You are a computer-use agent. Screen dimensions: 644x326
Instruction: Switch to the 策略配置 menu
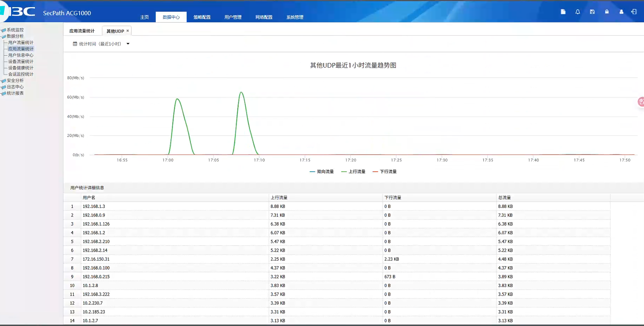click(202, 17)
